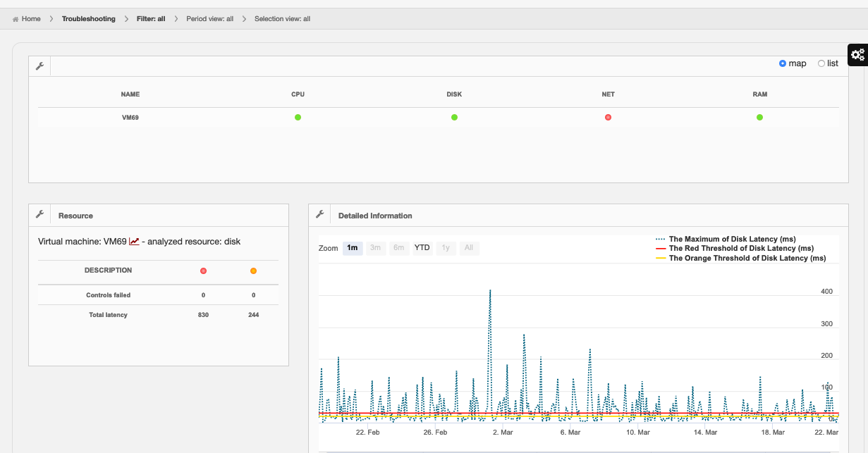The width and height of the screenshot is (868, 453).
Task: Click the wrench icon in the VM map panel
Action: [x=39, y=66]
